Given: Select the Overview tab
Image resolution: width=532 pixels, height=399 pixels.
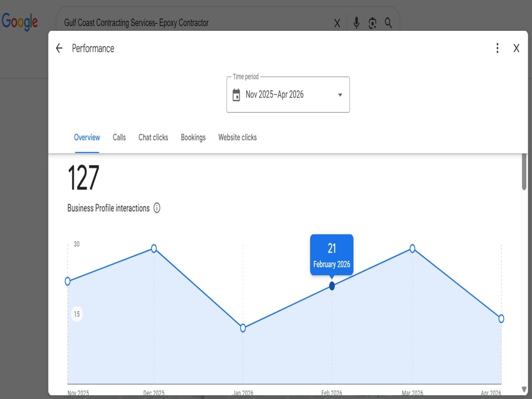Looking at the screenshot, I should pyautogui.click(x=87, y=137).
